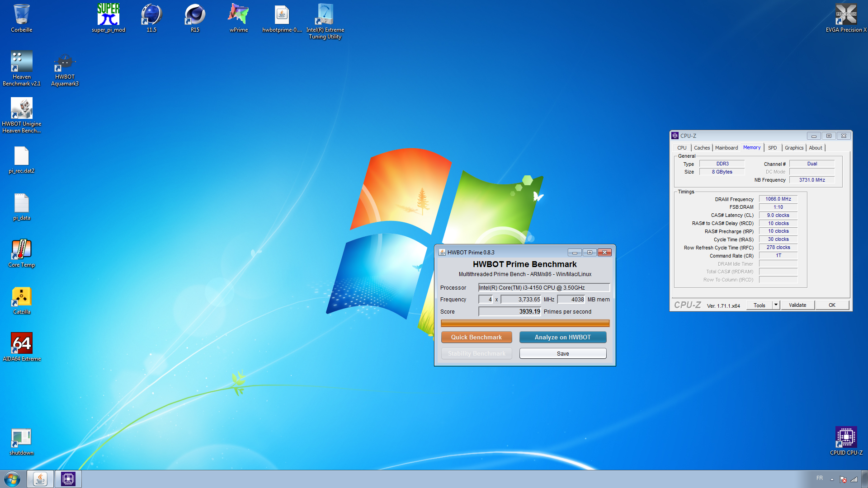Launch AIDA64 Extreme shortcut
868x488 pixels.
(x=21, y=347)
